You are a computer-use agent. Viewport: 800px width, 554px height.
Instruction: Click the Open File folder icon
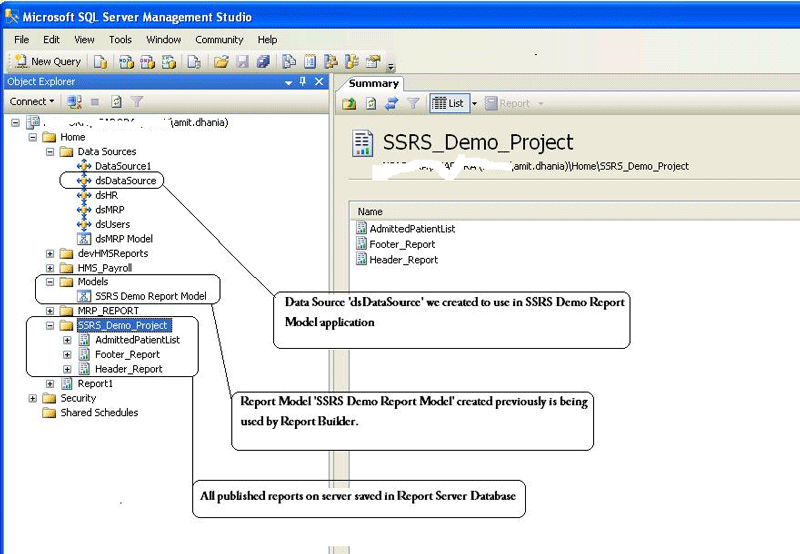(221, 62)
